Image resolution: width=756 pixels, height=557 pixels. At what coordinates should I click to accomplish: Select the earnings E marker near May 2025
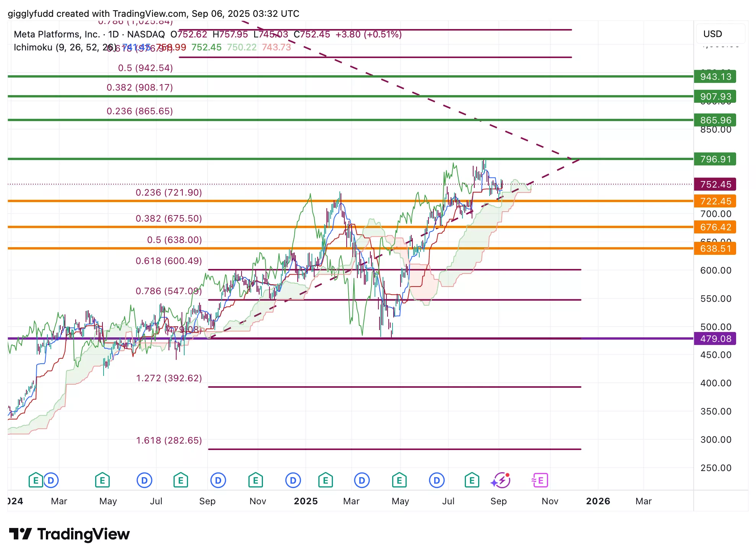[x=399, y=480]
